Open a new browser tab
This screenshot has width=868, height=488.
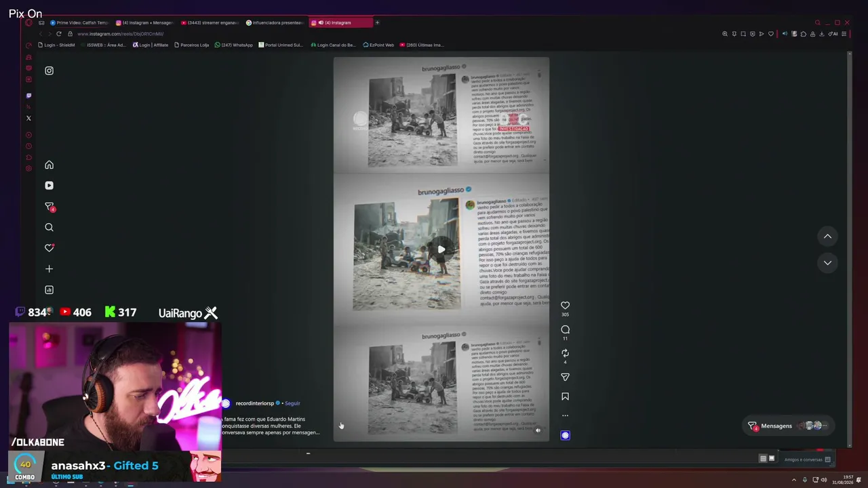[377, 22]
